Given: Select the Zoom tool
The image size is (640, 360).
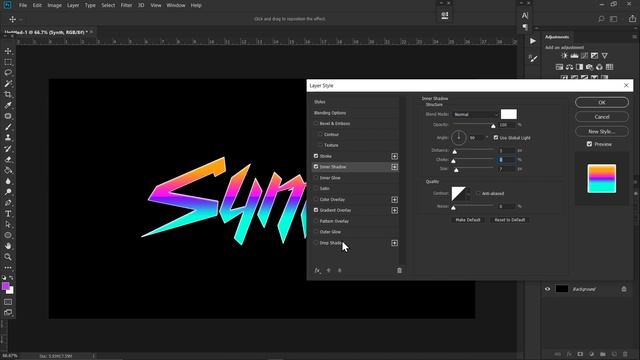Looking at the screenshot, I should pos(8,257).
